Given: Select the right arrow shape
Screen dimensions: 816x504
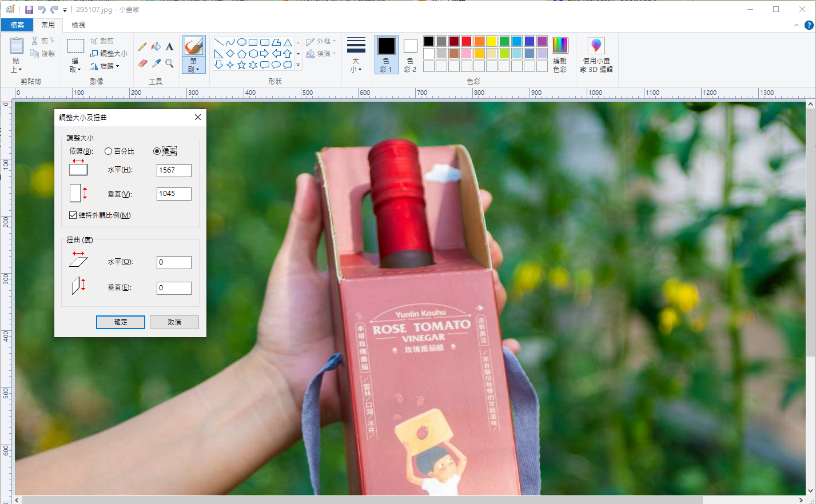Looking at the screenshot, I should pyautogui.click(x=264, y=54).
